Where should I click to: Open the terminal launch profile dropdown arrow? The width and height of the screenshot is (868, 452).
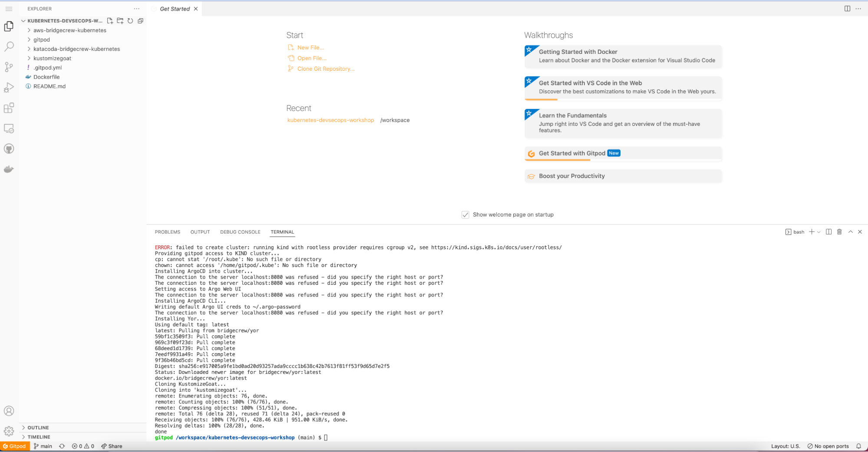(x=819, y=232)
